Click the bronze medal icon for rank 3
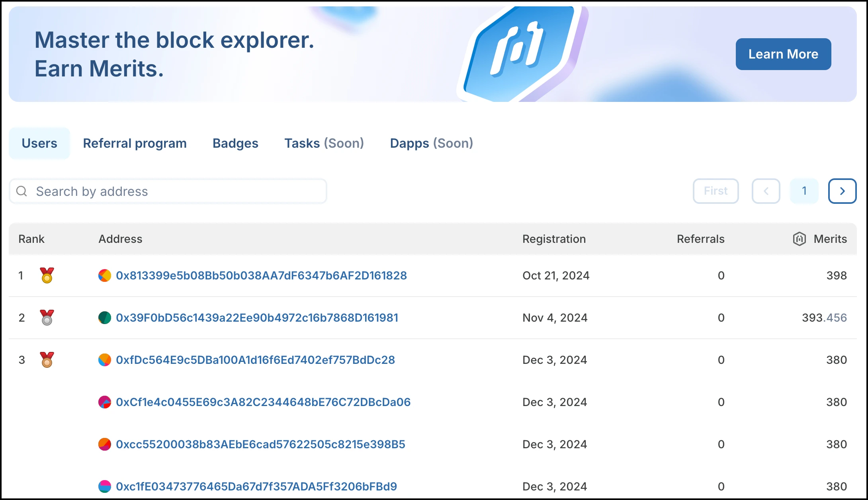868x500 pixels. (47, 360)
